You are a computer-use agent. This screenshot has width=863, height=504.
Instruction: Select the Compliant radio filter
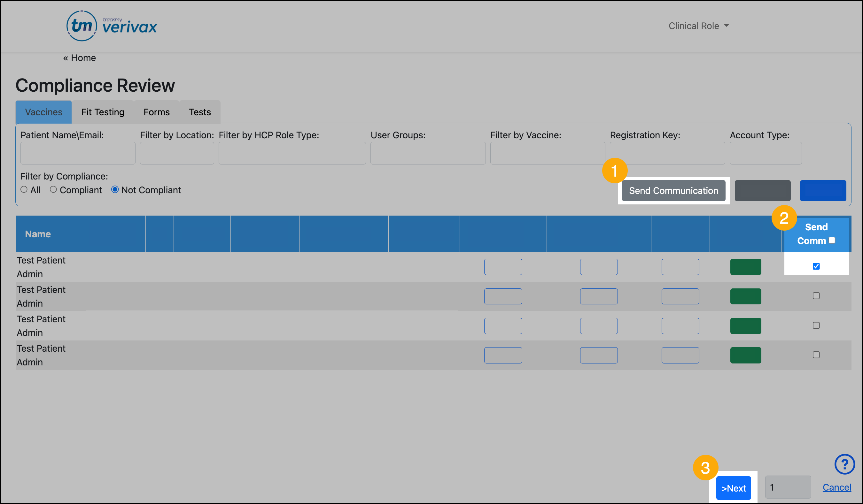(53, 189)
